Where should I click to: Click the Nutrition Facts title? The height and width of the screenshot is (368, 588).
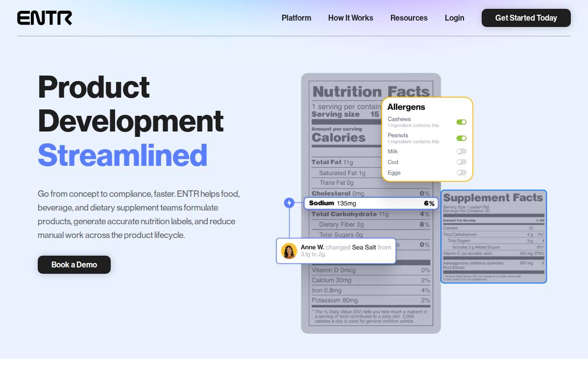(371, 92)
